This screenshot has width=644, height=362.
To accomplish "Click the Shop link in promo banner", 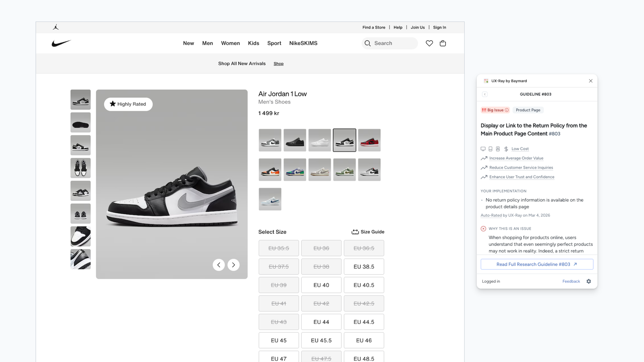I will click(x=279, y=64).
